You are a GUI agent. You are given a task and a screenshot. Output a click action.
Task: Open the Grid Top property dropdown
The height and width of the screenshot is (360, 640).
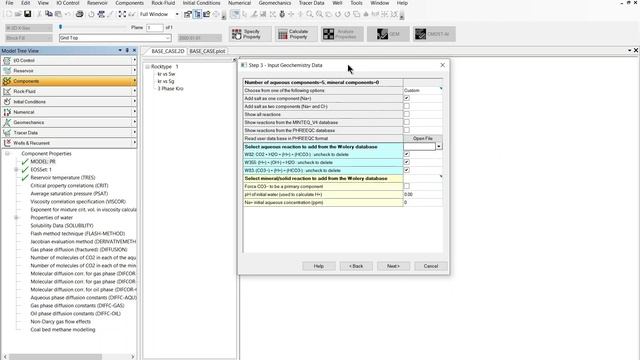tap(168, 38)
